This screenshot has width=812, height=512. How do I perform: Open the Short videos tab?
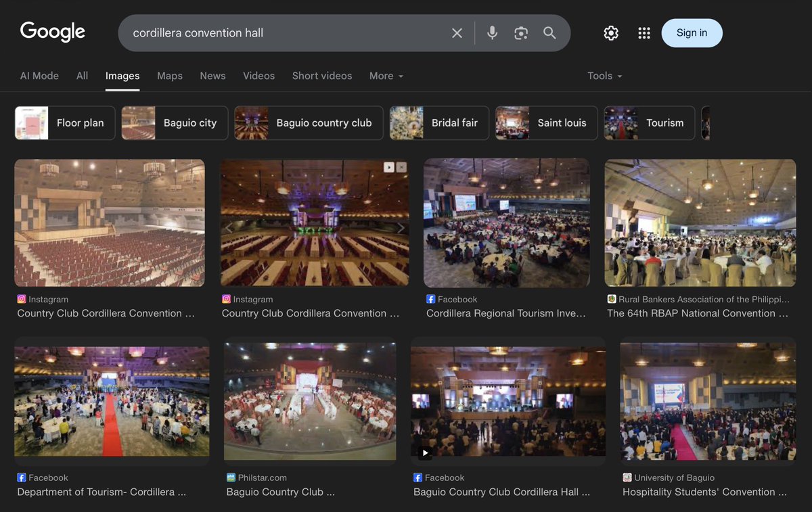322,76
